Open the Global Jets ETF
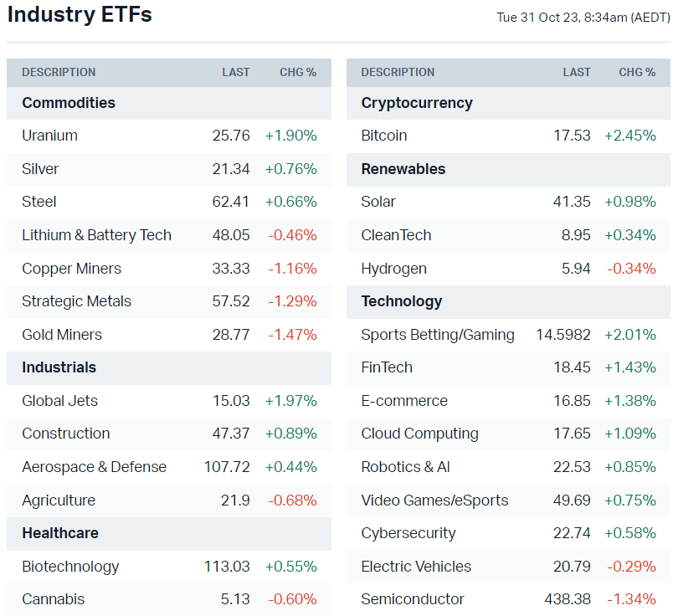This screenshot has height=616, width=678. (x=59, y=401)
